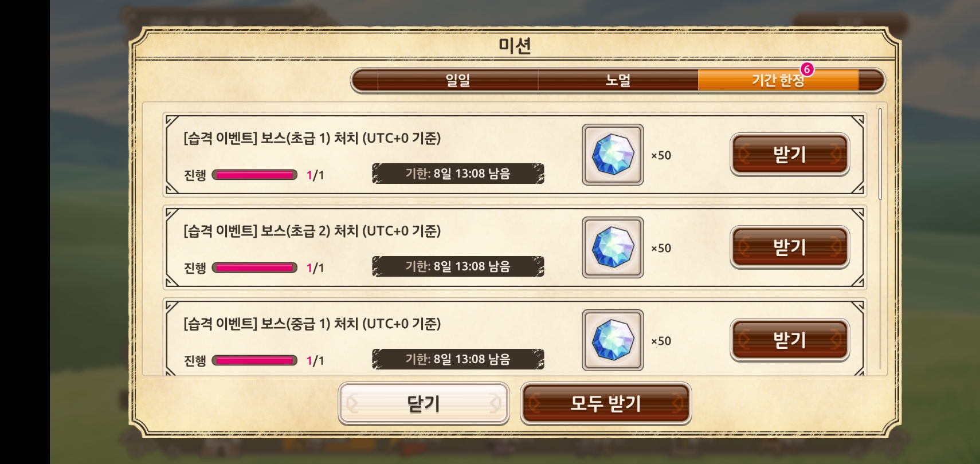The height and width of the screenshot is (464, 980).
Task: Close the mission window with 닫기
Action: click(424, 404)
